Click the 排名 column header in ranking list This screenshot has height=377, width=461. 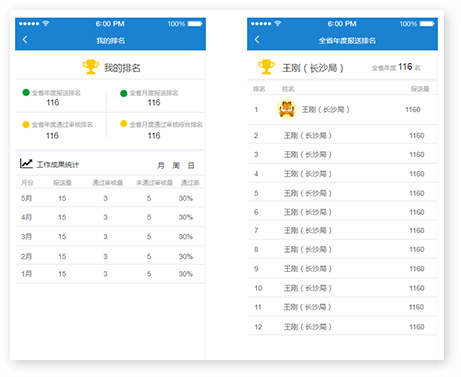[x=259, y=89]
